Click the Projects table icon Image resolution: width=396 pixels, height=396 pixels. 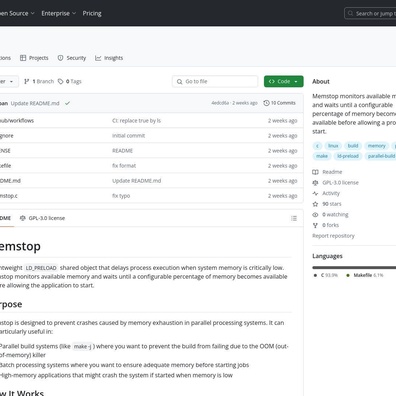tap(23, 58)
